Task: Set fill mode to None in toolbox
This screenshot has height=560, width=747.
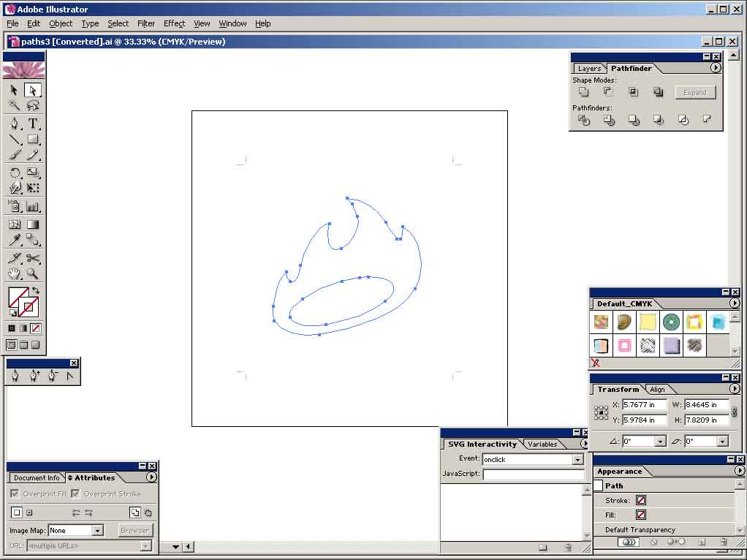Action: point(36,328)
